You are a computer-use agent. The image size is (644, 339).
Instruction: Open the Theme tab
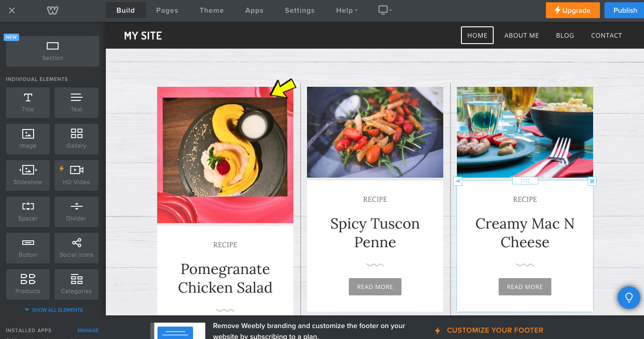click(212, 10)
